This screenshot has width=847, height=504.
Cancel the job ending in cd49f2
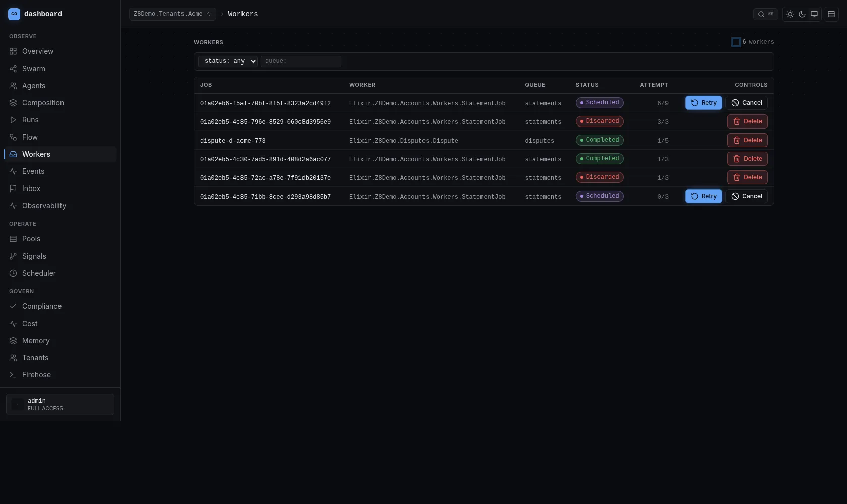pyautogui.click(x=747, y=103)
